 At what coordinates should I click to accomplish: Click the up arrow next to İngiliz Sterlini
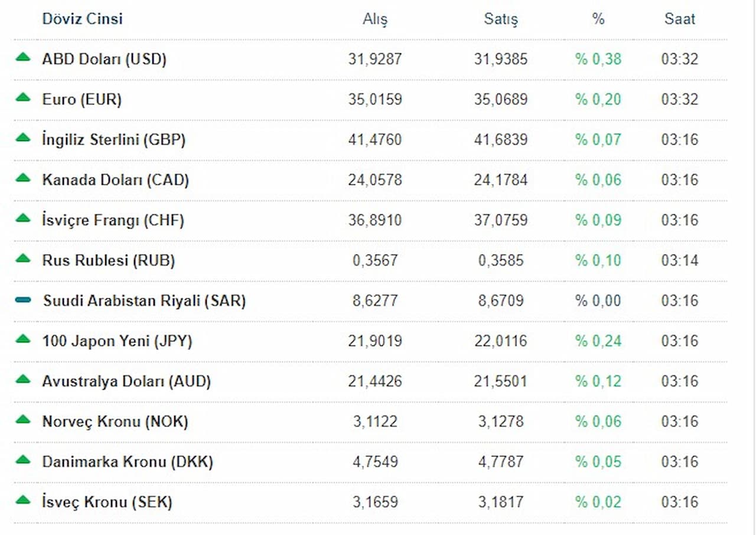pyautogui.click(x=22, y=138)
